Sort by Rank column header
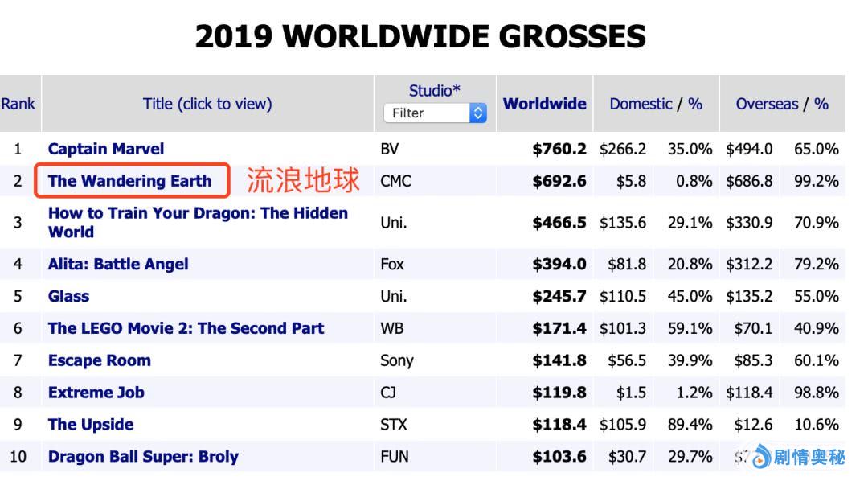This screenshot has height=481, width=868. 18,104
